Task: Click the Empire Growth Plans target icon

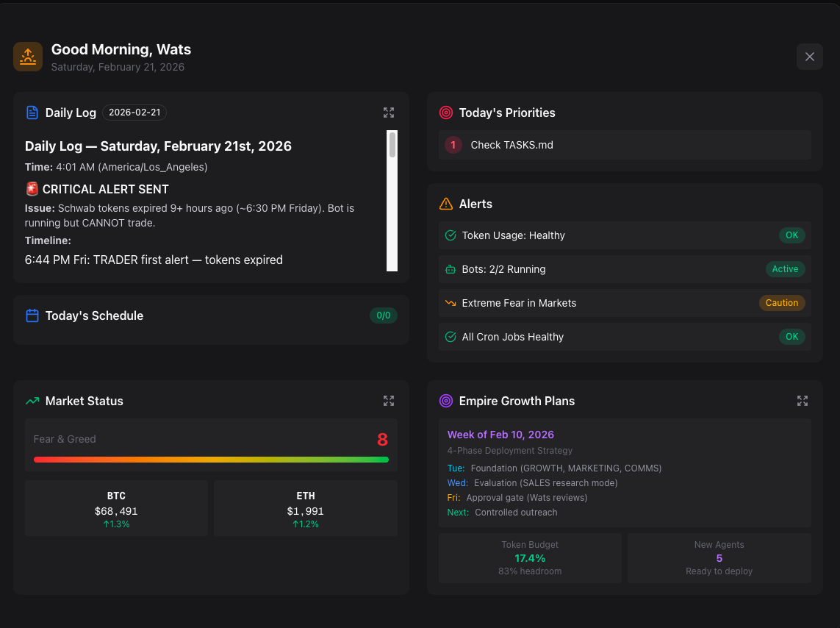Action: [x=445, y=401]
